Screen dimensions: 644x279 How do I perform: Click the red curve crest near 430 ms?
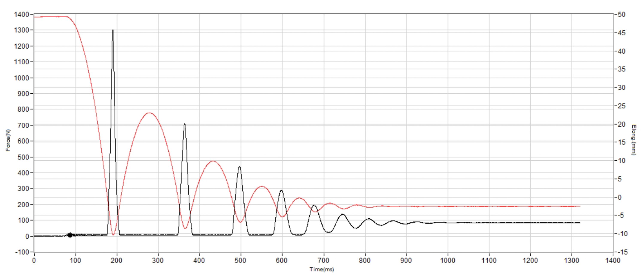[213, 161]
